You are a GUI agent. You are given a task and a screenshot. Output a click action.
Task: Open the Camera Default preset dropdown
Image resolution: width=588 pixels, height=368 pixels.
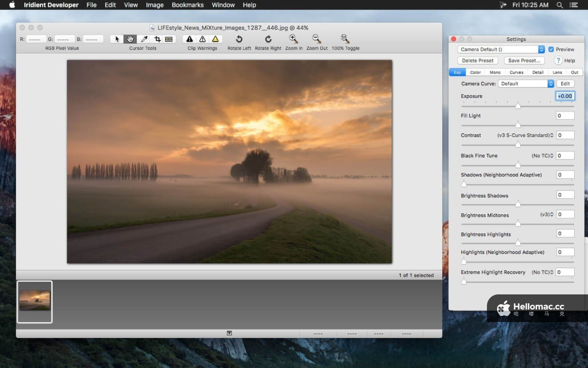(x=501, y=49)
